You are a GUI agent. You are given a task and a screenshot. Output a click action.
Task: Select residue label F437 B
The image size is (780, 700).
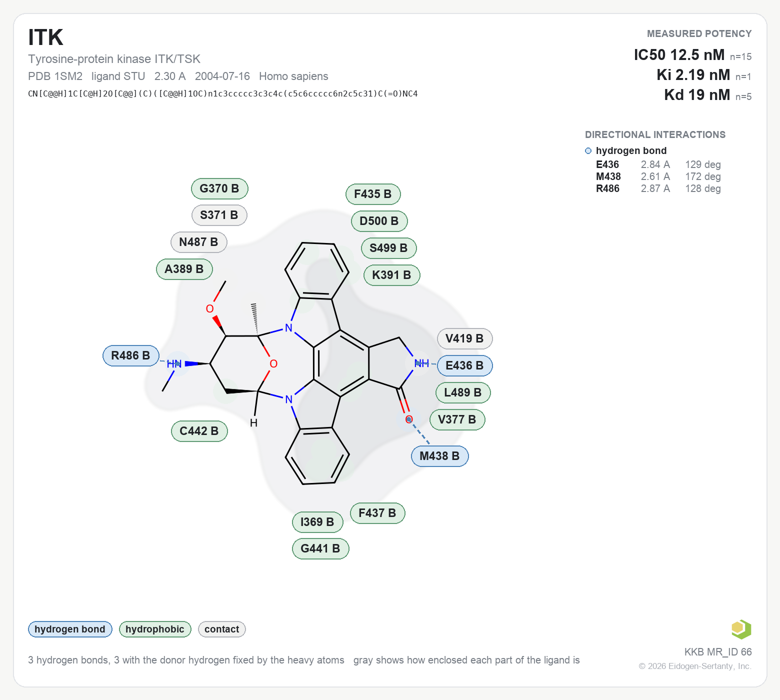377,513
